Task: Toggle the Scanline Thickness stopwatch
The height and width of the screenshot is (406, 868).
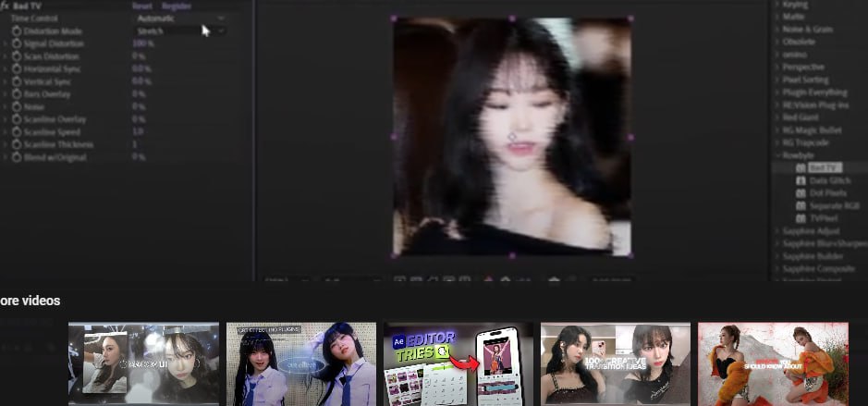Action: (x=17, y=144)
